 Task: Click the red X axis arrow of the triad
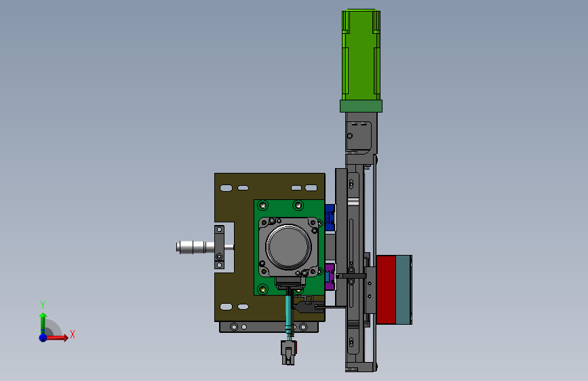(57, 338)
